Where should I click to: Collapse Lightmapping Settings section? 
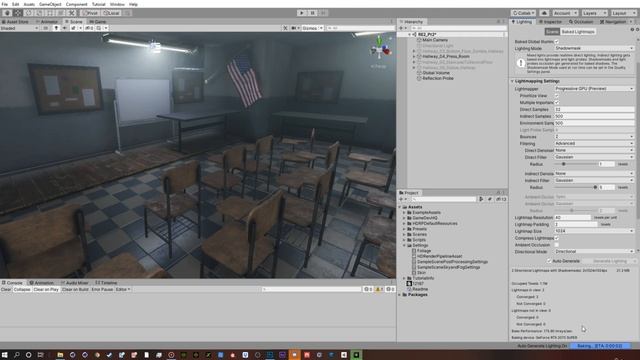click(513, 81)
